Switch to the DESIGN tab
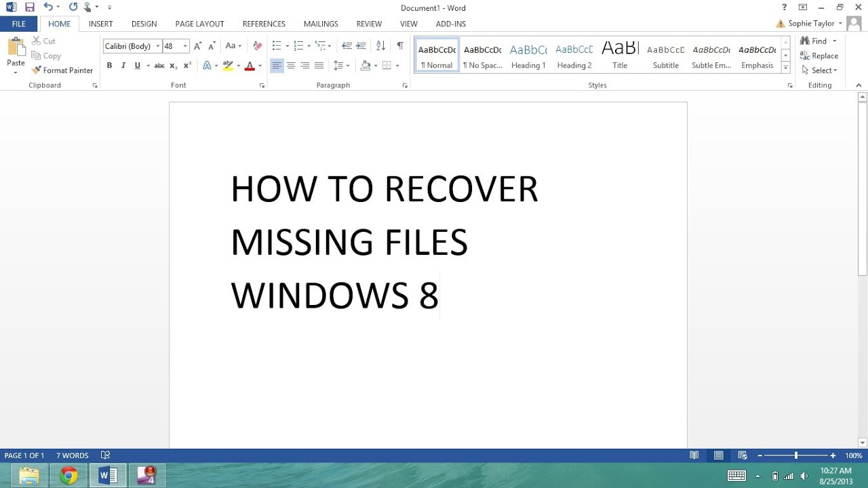 pos(144,24)
